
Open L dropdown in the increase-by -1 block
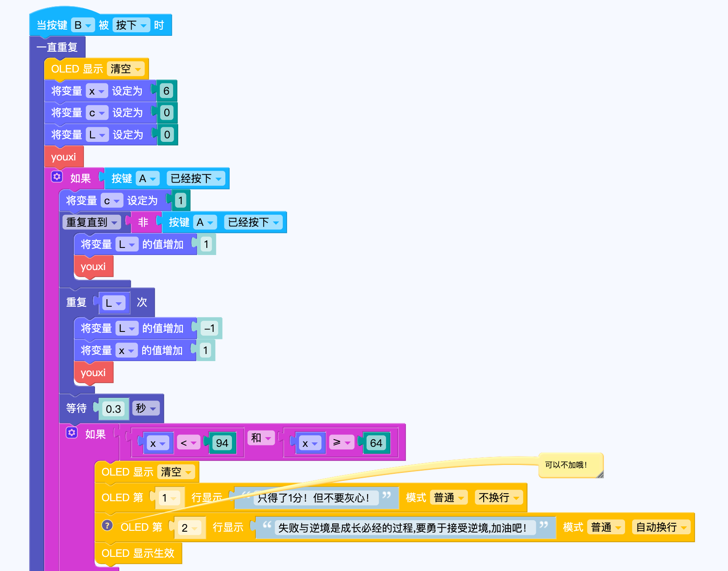coord(127,328)
